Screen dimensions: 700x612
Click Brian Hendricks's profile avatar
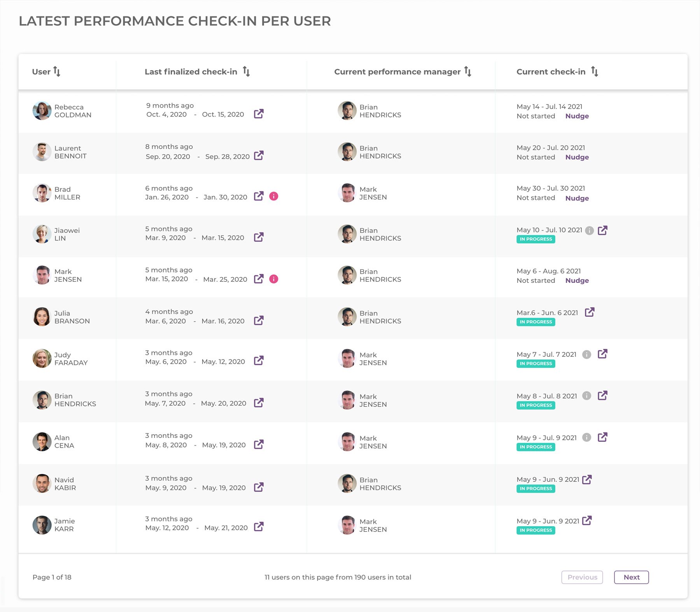42,399
